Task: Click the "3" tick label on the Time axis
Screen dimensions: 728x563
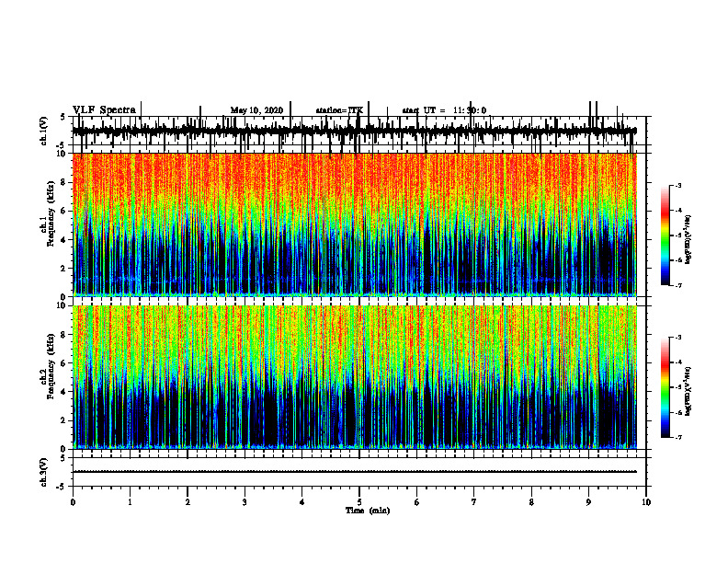Action: click(x=245, y=502)
